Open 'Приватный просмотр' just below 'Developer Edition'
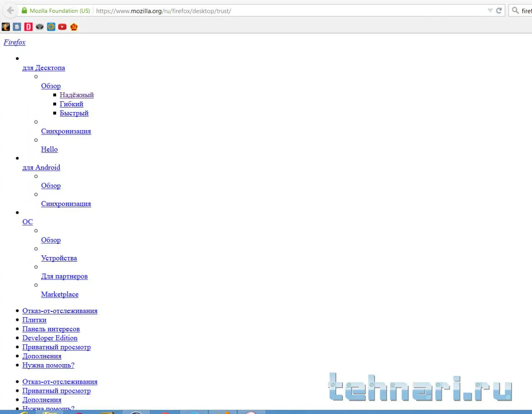Image resolution: width=532 pixels, height=414 pixels. tap(57, 347)
